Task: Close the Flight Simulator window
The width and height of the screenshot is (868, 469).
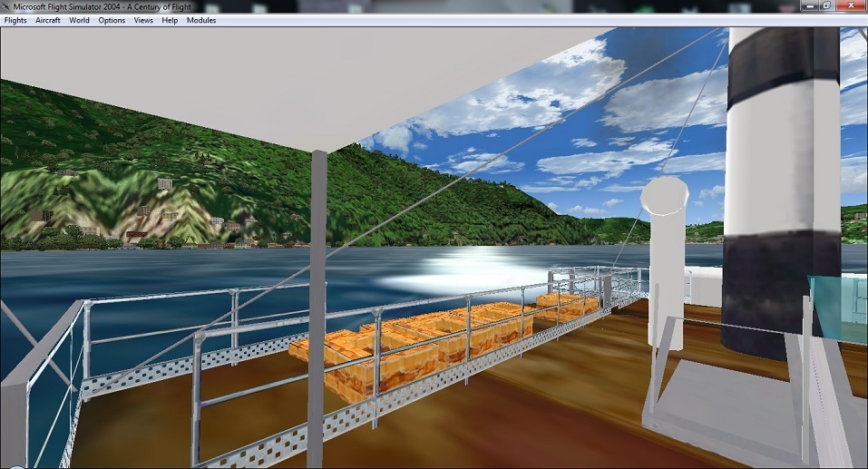Action: click(x=851, y=5)
